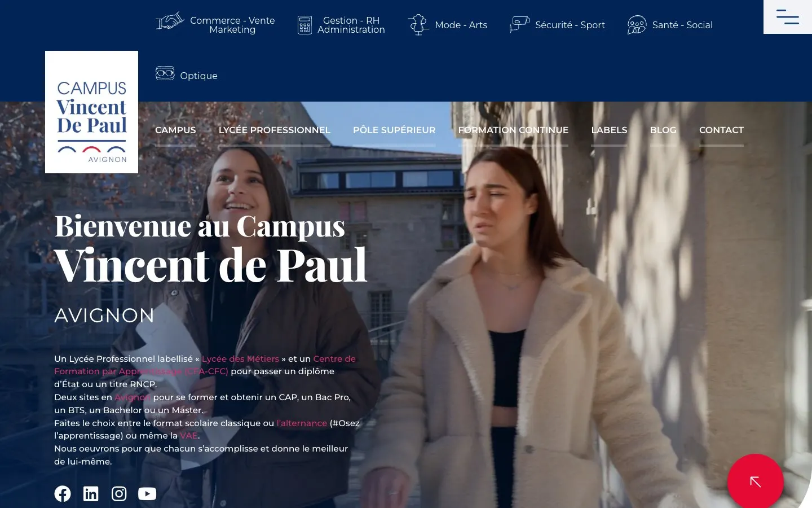Click the AVIGNON subtitle below the heading
The width and height of the screenshot is (812, 508).
tap(104, 316)
